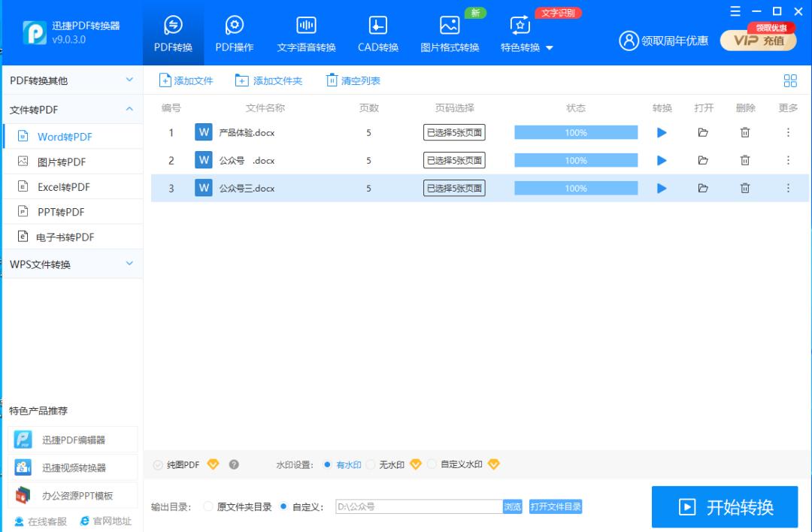Switch to grid view above the file list
Screen dimensions: 812x532
[790, 80]
